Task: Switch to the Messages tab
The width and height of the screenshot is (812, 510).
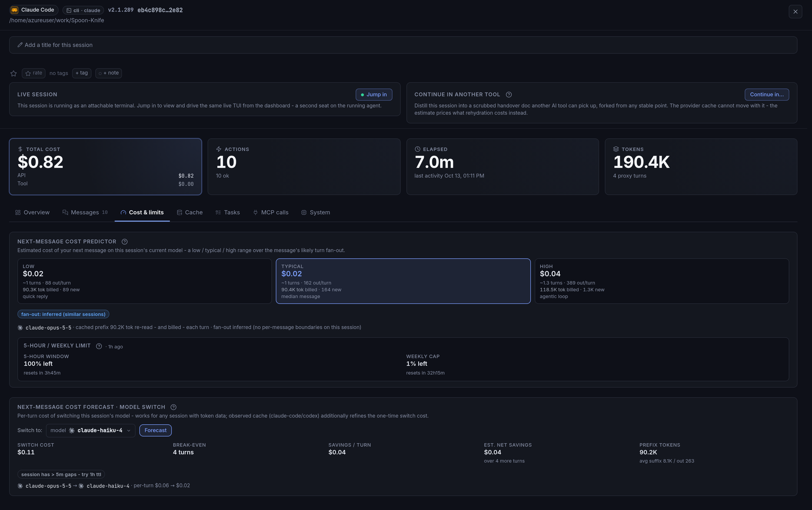Action: click(85, 212)
